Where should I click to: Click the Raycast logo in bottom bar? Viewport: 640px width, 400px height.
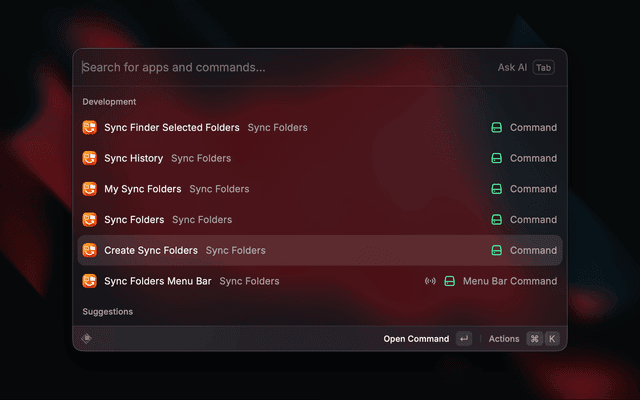[87, 338]
